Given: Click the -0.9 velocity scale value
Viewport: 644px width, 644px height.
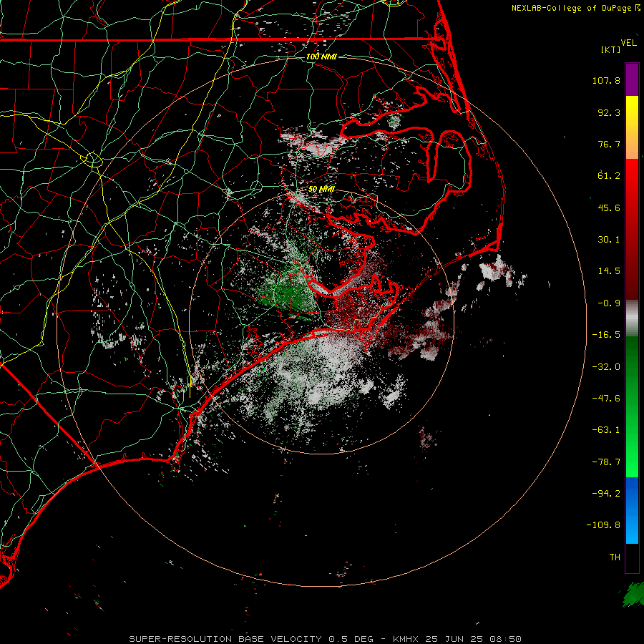Looking at the screenshot, I should [609, 303].
